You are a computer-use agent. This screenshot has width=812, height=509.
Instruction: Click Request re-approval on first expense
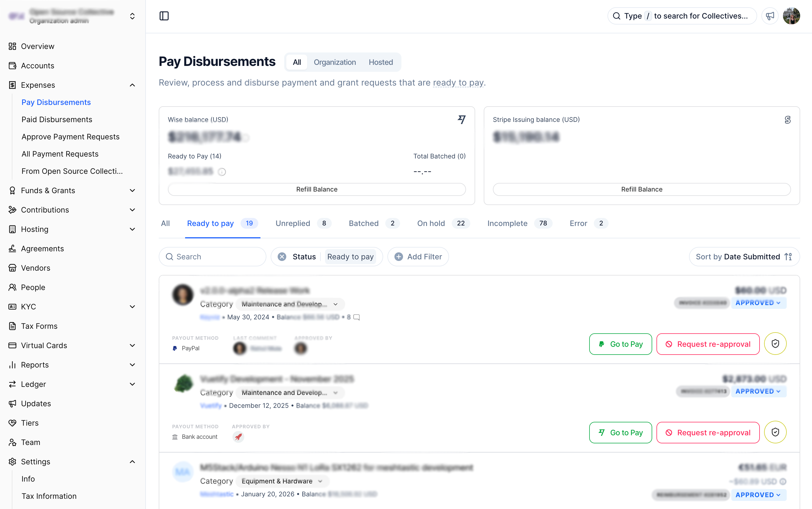point(708,344)
